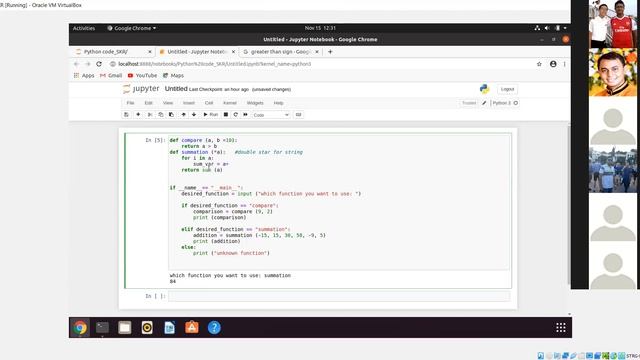
Task: Show applications grid in the dock
Action: (x=561, y=327)
